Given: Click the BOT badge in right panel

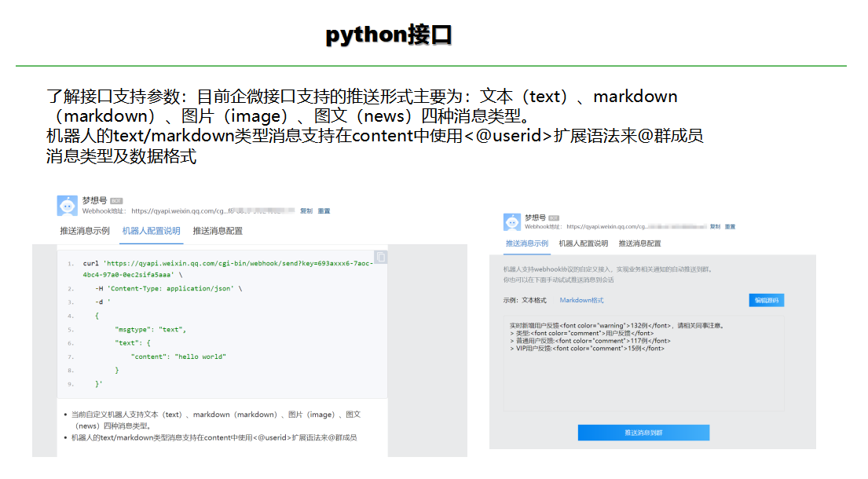Looking at the screenshot, I should point(554,218).
